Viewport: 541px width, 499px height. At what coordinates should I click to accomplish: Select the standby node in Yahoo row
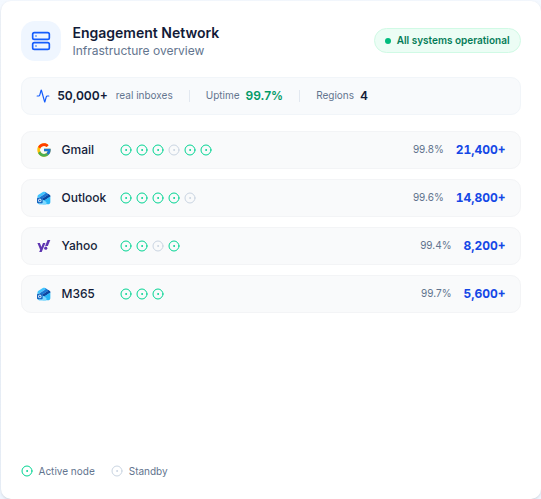[x=158, y=246]
